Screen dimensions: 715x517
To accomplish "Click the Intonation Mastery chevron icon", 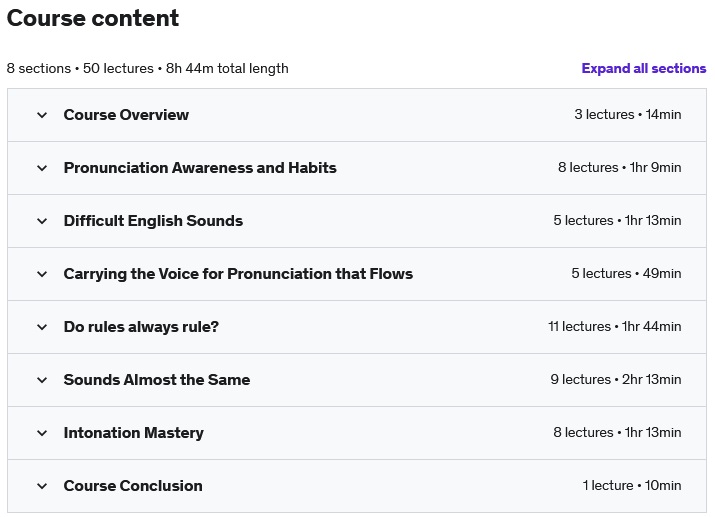I will 42,433.
